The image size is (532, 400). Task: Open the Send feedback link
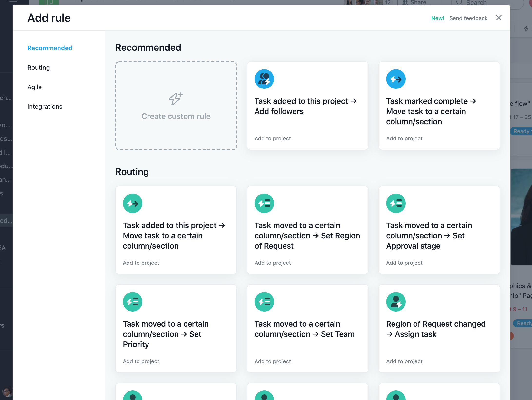pyautogui.click(x=468, y=18)
